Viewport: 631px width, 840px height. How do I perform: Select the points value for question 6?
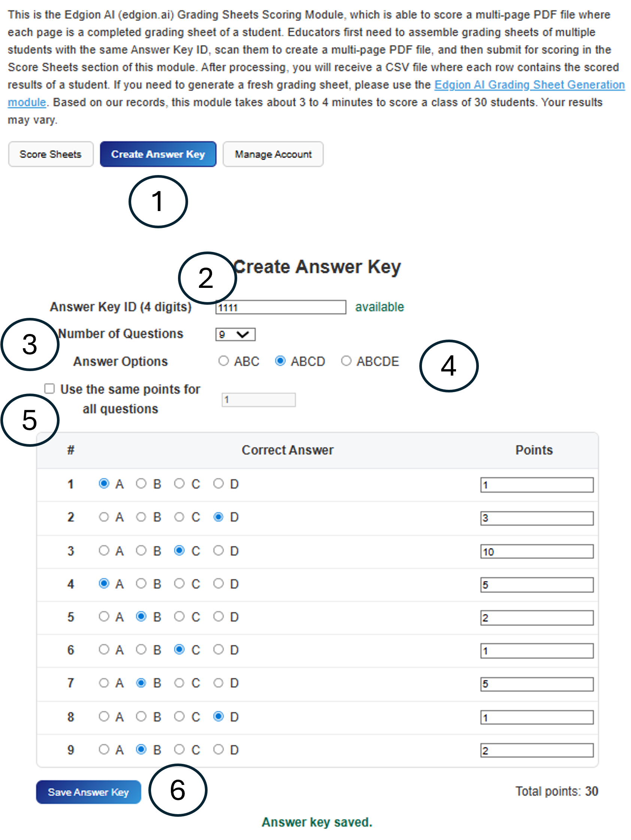coord(537,650)
